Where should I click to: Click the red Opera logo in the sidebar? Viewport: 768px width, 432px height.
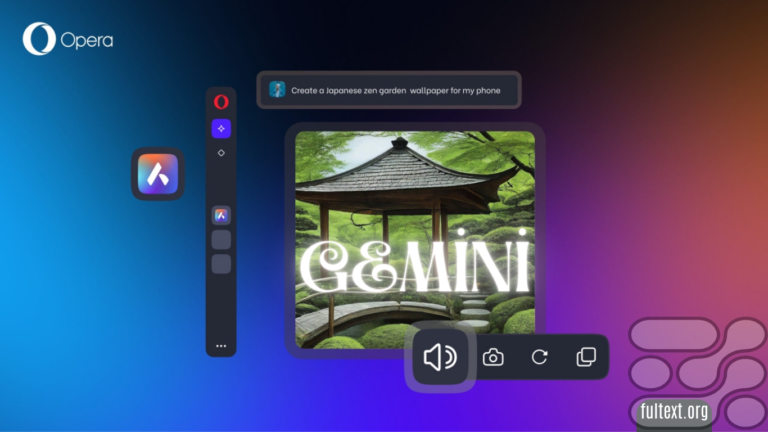[221, 102]
